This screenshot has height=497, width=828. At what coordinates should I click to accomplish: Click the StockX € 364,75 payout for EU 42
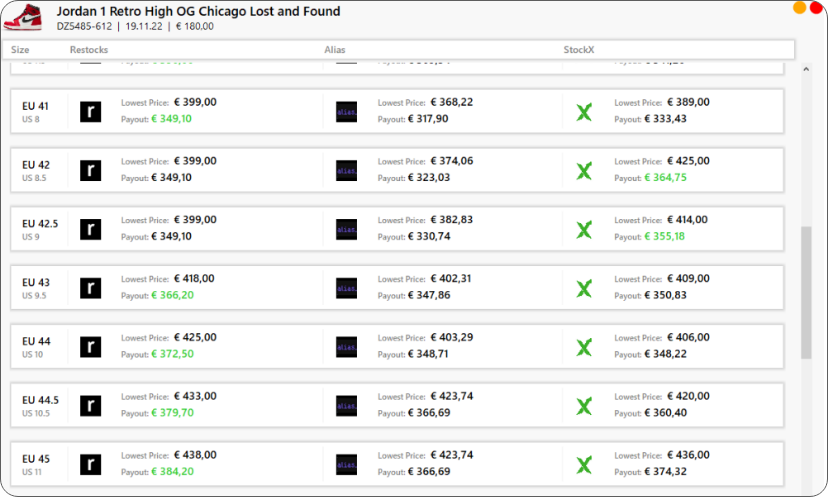[663, 178]
